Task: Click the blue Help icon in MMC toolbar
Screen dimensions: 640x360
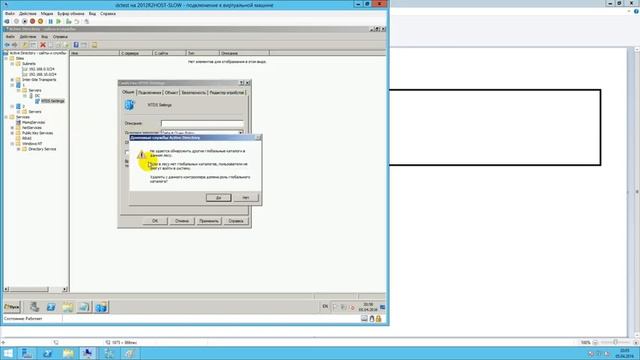Action: pos(76,45)
